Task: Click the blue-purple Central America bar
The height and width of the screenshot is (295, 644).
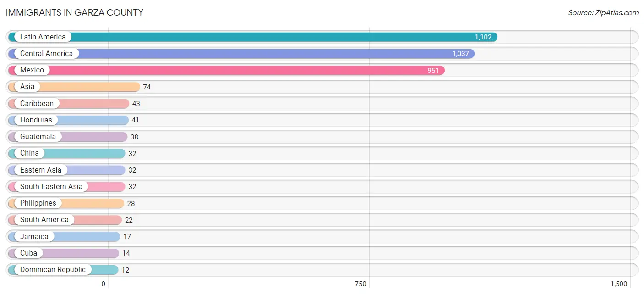Action: 241,53
